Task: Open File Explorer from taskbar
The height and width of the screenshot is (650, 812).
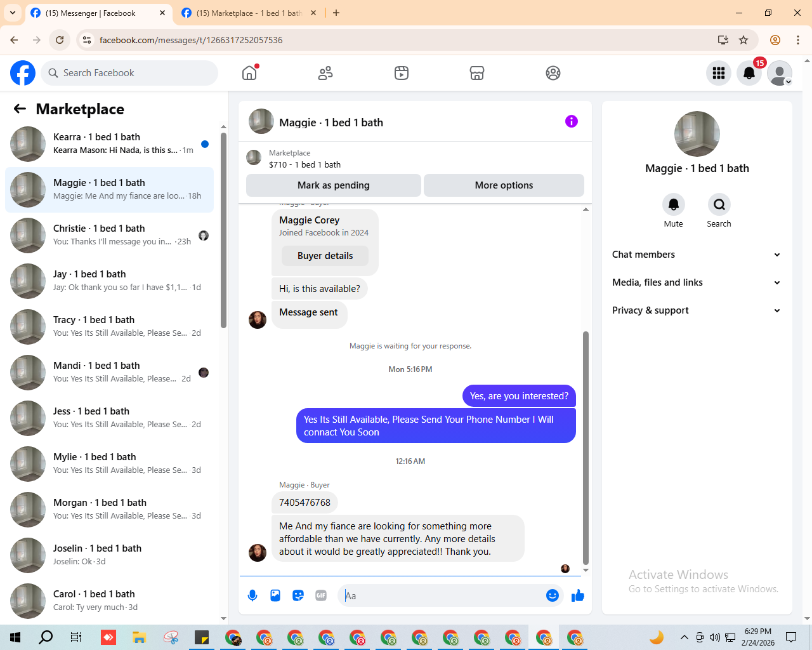Action: point(139,637)
